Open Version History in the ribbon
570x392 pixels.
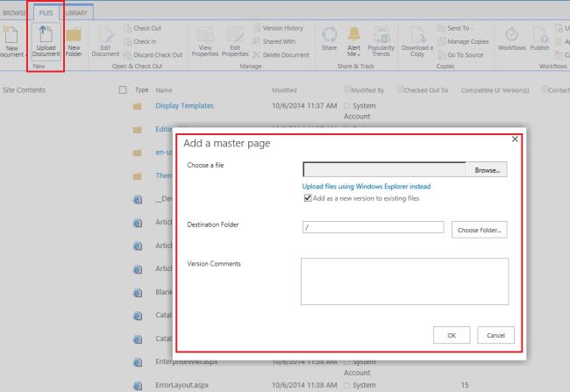(x=279, y=28)
